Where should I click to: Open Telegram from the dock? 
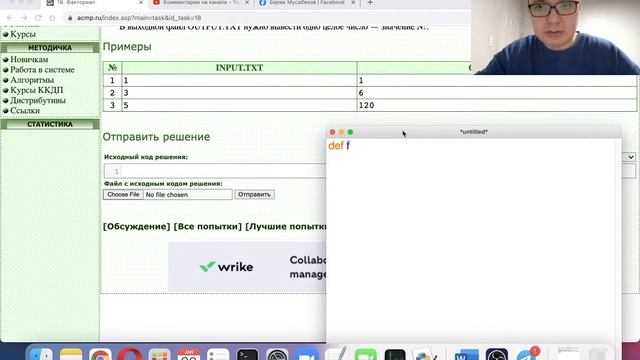[x=527, y=353]
